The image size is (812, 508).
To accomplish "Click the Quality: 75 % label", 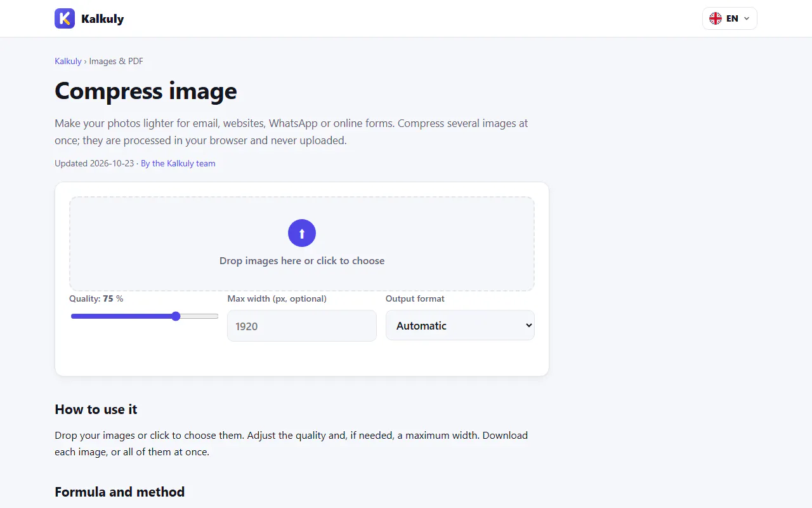I will point(96,298).
